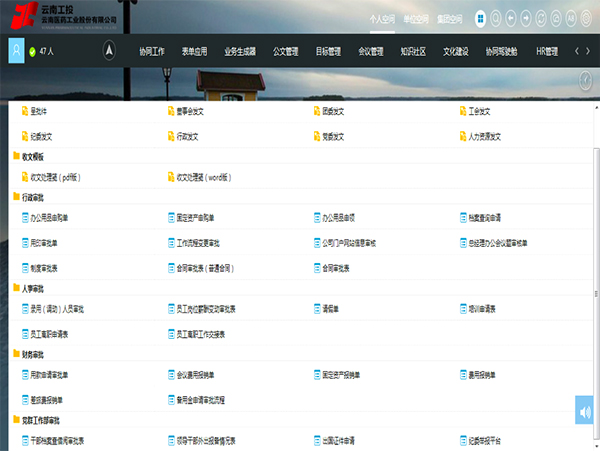Click the 培训申请表 form icon

463,309
